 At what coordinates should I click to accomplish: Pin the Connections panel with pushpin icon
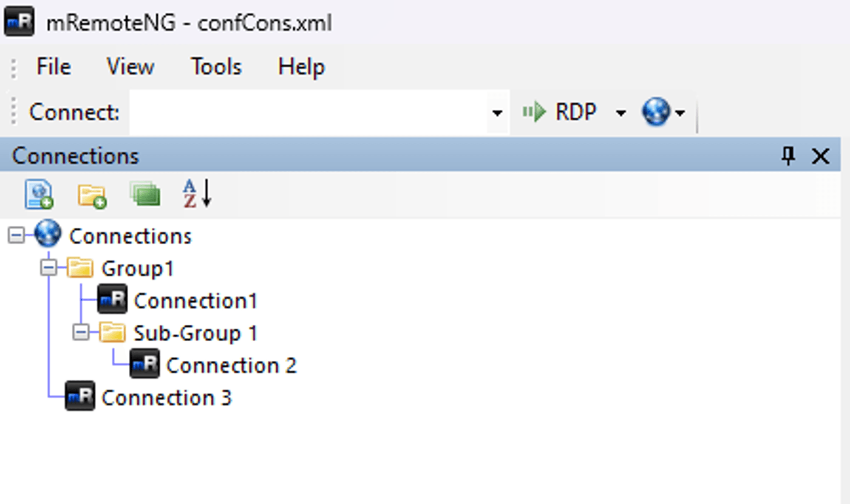click(x=788, y=156)
